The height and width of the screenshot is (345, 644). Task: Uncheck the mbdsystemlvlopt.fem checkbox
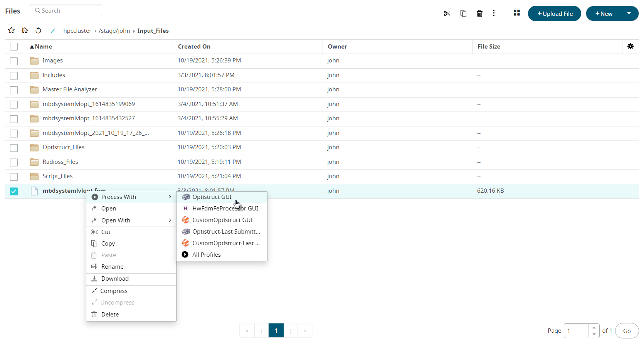coord(14,191)
